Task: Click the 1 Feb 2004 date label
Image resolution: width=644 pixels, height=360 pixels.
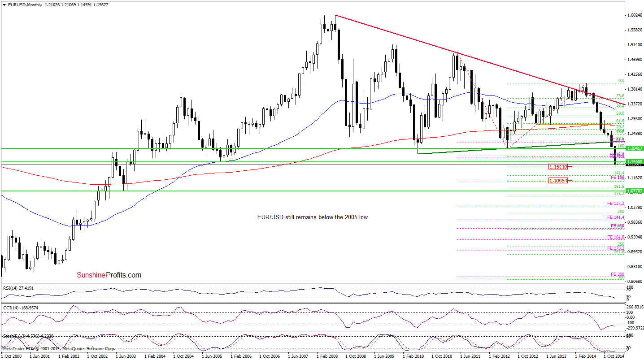Action: click(x=155, y=356)
